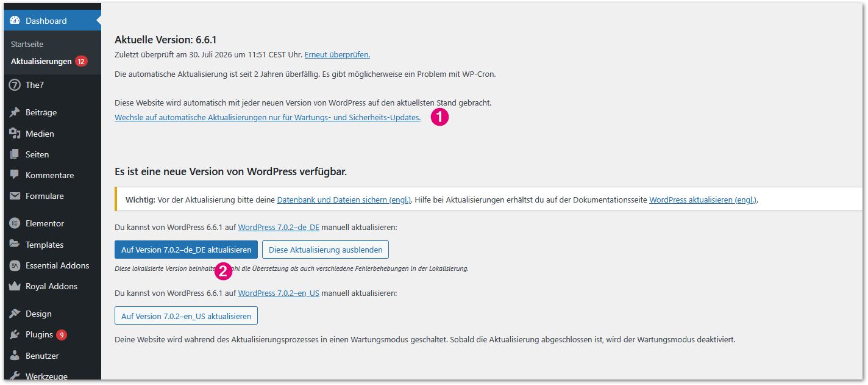The image size is (868, 385).
Task: Click the Wartungsmodus information sentence
Action: pos(425,339)
